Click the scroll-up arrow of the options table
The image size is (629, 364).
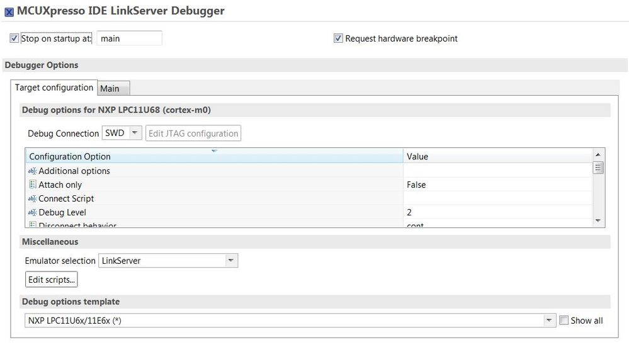coord(598,154)
